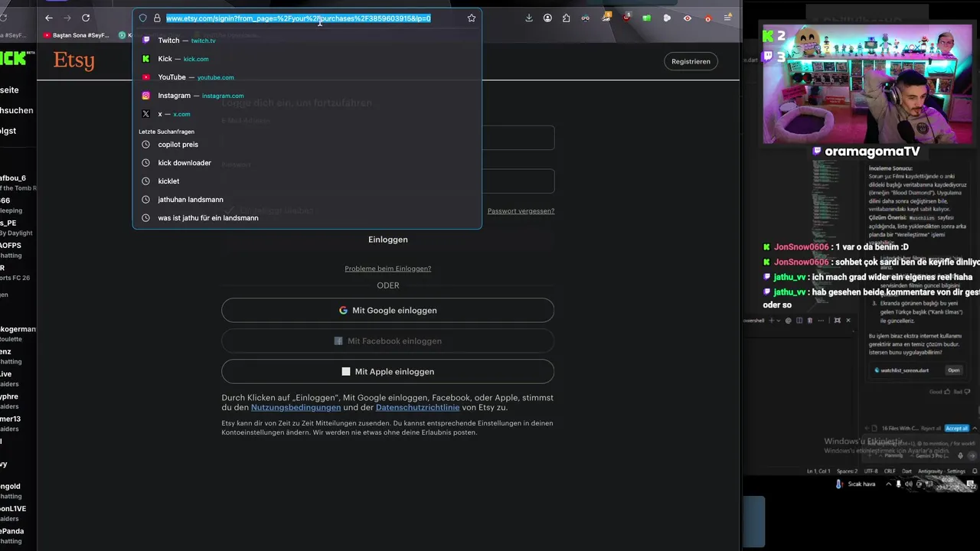The height and width of the screenshot is (551, 980).
Task: Choose recent search 'copilot preis'
Action: [307, 145]
